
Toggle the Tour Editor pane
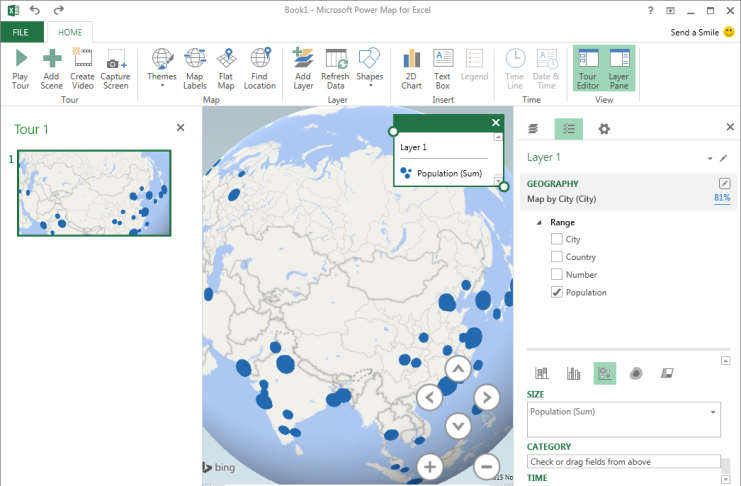point(588,69)
